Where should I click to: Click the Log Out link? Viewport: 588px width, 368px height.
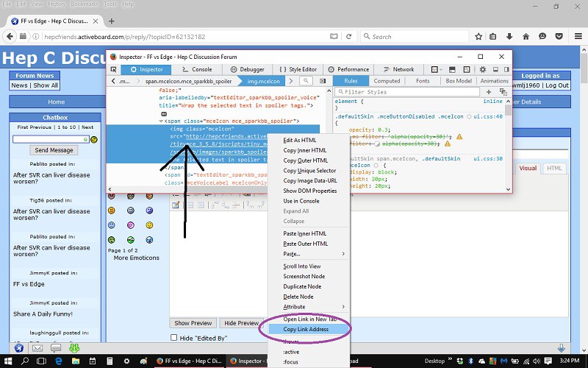pos(556,85)
